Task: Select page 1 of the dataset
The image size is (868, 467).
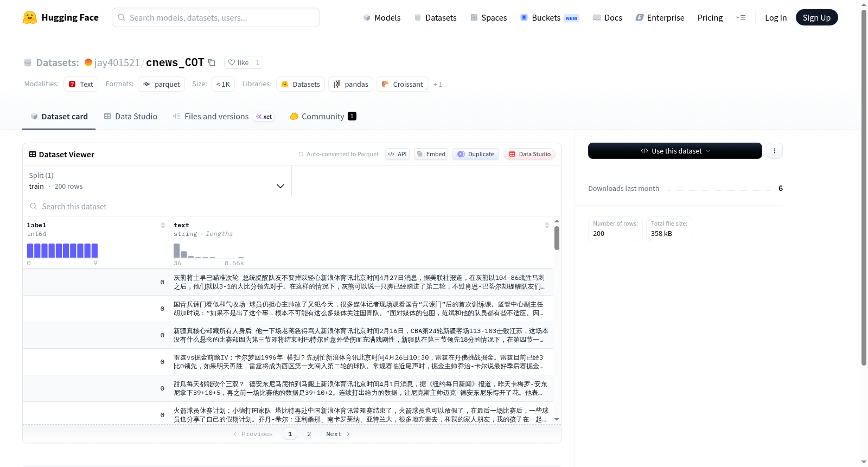Action: (290, 434)
